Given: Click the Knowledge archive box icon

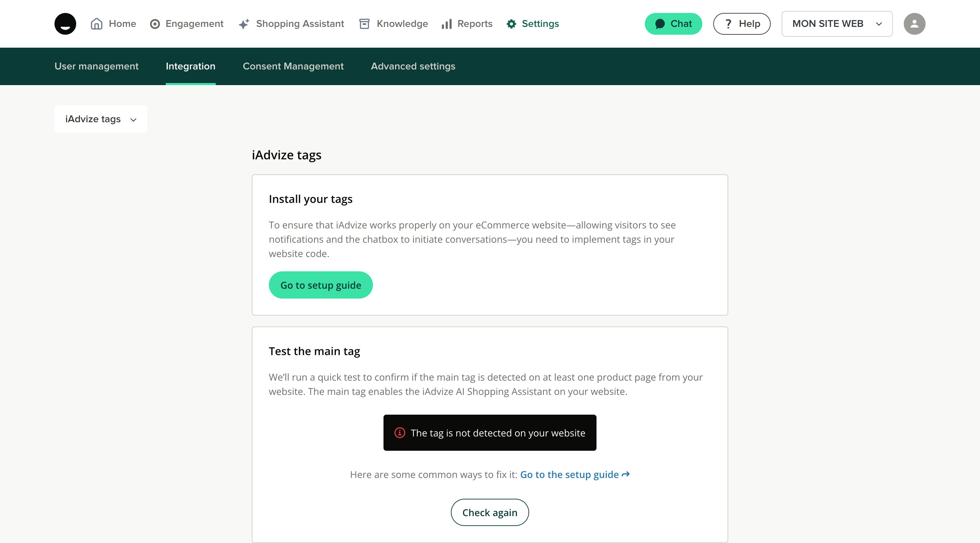Looking at the screenshot, I should (x=364, y=24).
